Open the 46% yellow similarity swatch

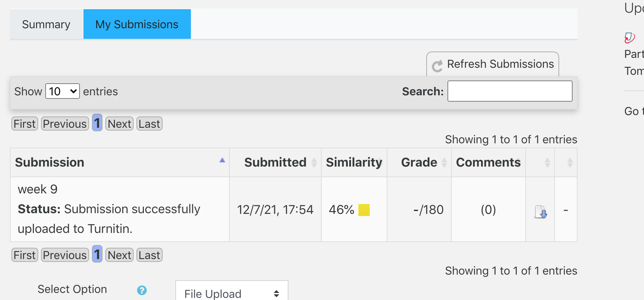click(x=364, y=210)
